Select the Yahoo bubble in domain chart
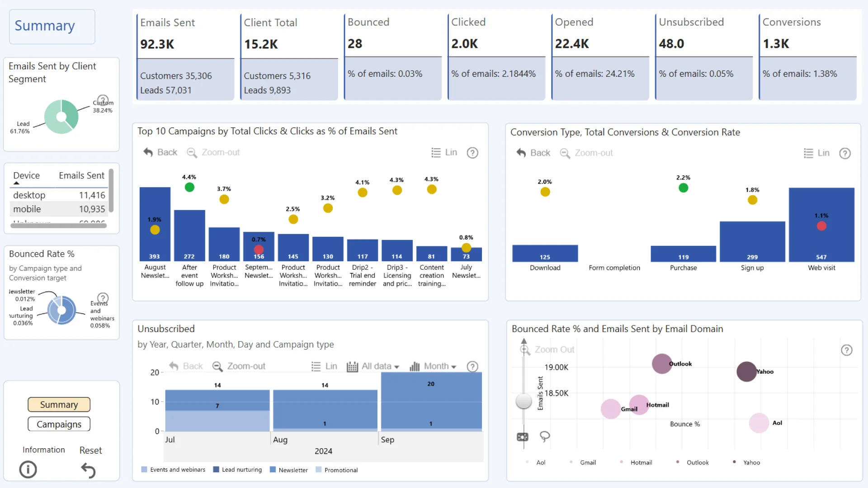This screenshot has width=868, height=488. pyautogui.click(x=747, y=372)
